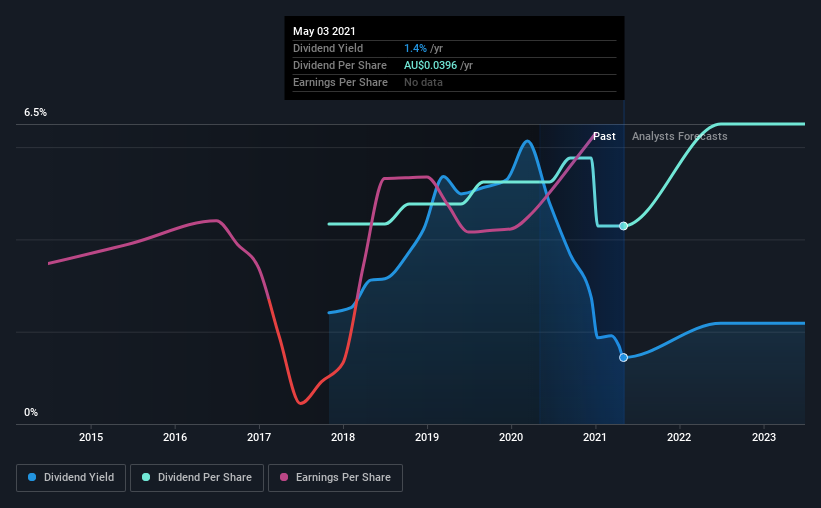Click the 2017 x-axis label
The width and height of the screenshot is (821, 508).
[x=259, y=437]
